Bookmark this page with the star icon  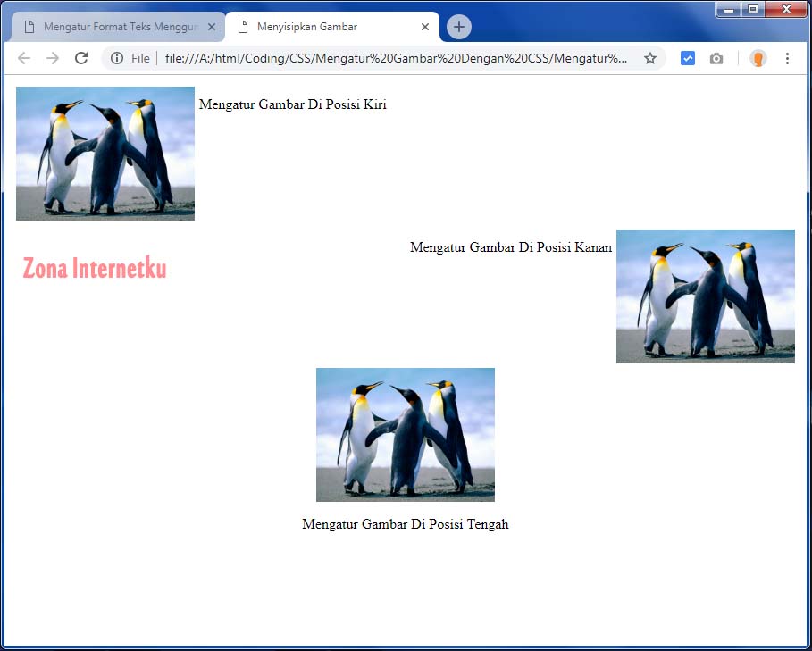click(650, 58)
